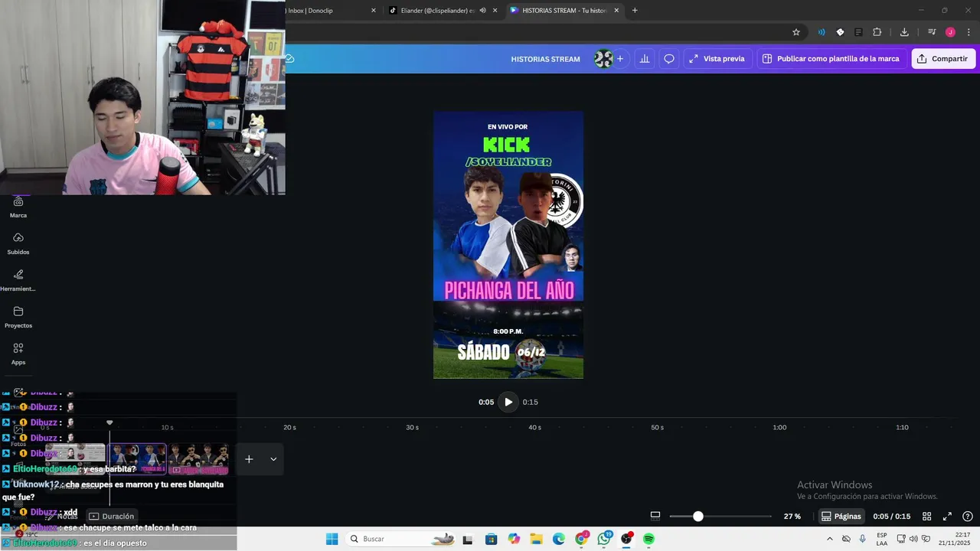Open the browser downloads icon
980x551 pixels.
click(x=904, y=32)
